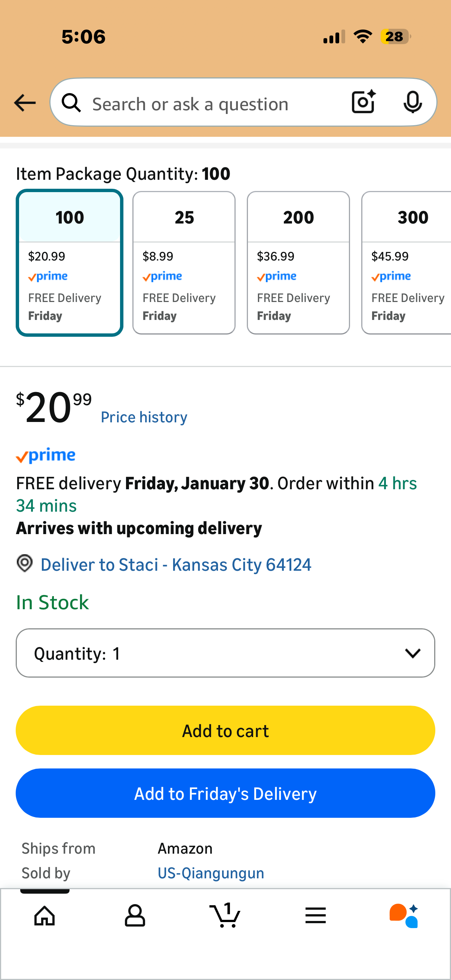Open the shopping cart icon

tap(225, 915)
